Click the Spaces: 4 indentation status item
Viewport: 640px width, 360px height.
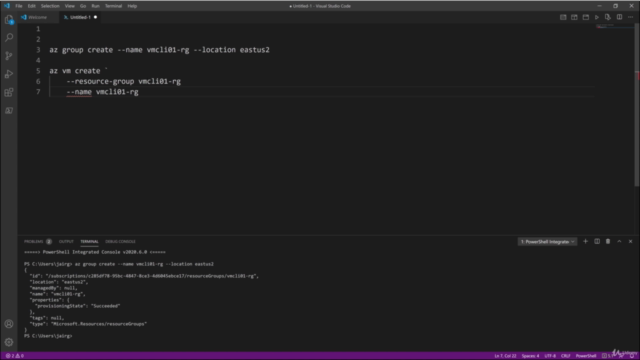pyautogui.click(x=530, y=356)
